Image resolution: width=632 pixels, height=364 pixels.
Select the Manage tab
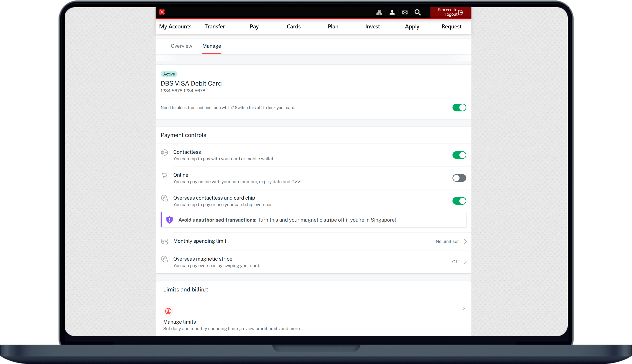pos(212,46)
